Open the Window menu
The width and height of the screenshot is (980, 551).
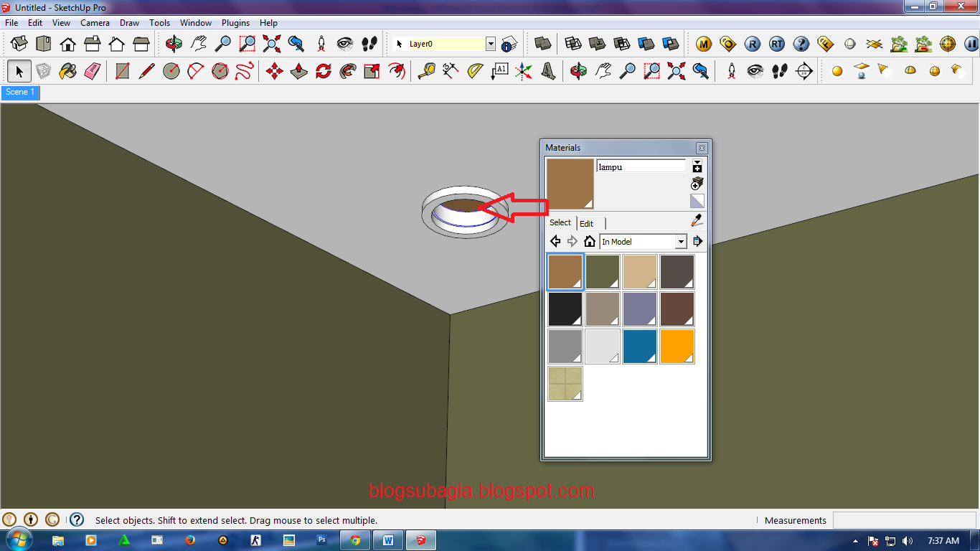click(195, 23)
